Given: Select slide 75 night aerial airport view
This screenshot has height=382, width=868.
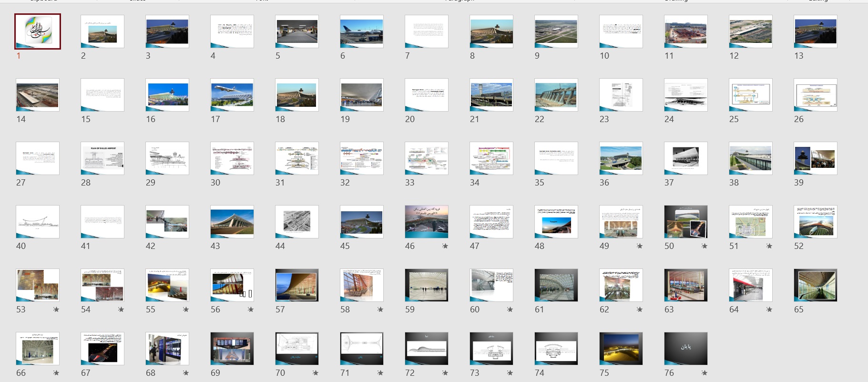Looking at the screenshot, I should click(x=621, y=349).
